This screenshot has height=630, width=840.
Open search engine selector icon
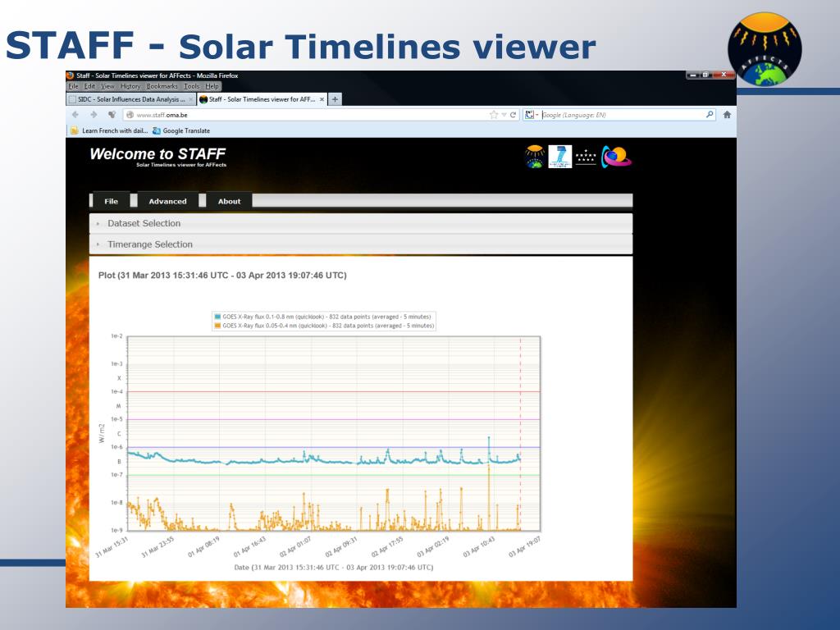point(531,115)
